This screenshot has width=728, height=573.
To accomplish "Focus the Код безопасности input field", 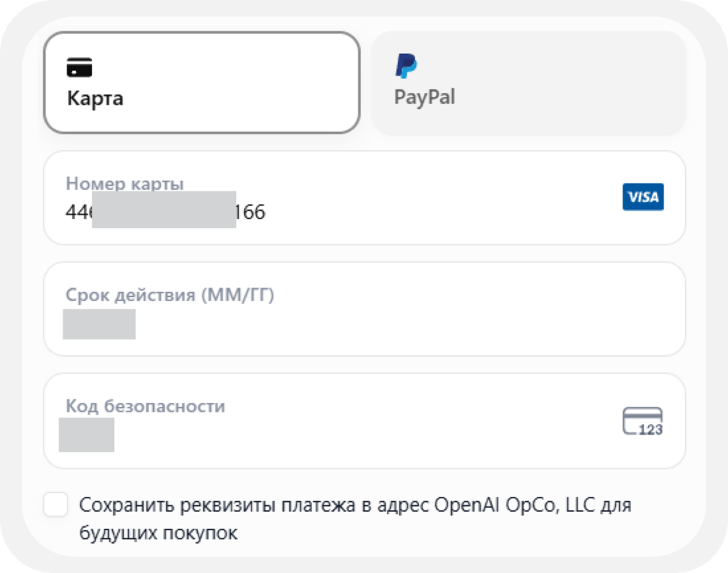I will pos(365,421).
